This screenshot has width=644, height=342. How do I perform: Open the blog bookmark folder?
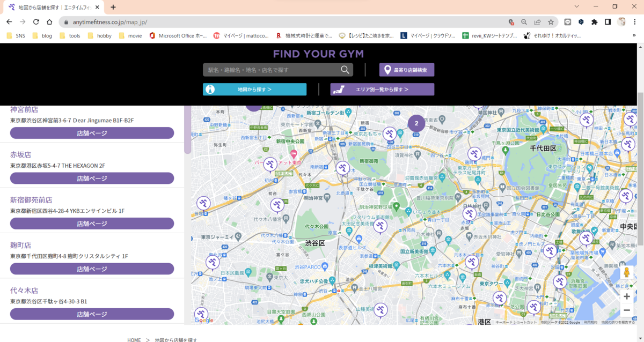(x=42, y=36)
